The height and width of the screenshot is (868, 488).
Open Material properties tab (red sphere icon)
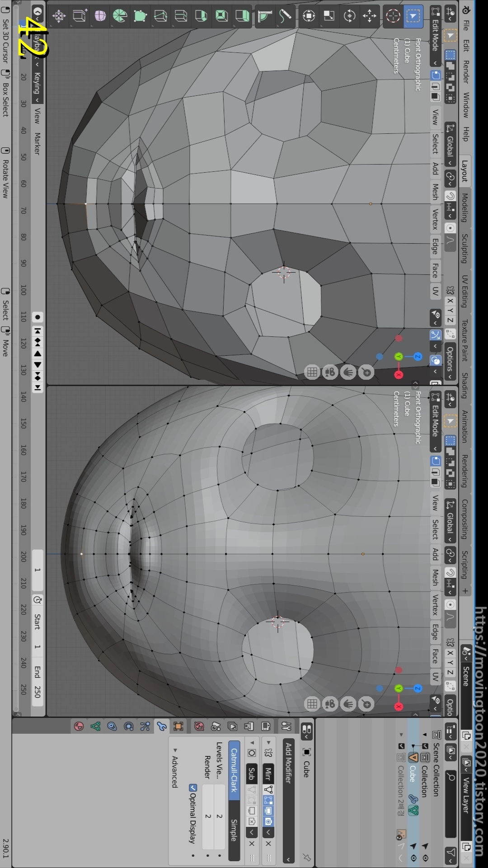click(x=79, y=726)
